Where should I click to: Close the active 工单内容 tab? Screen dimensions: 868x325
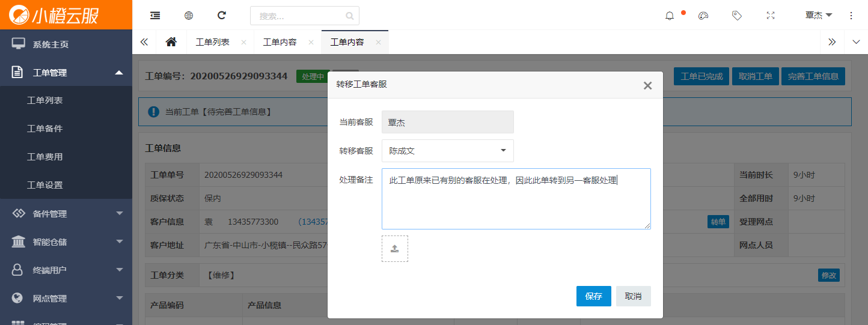point(378,42)
